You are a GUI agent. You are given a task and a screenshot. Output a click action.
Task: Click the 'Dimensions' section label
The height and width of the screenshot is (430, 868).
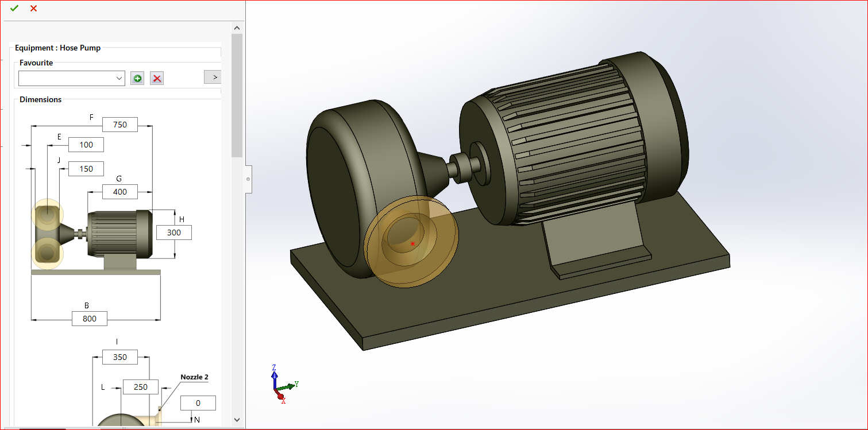(40, 99)
